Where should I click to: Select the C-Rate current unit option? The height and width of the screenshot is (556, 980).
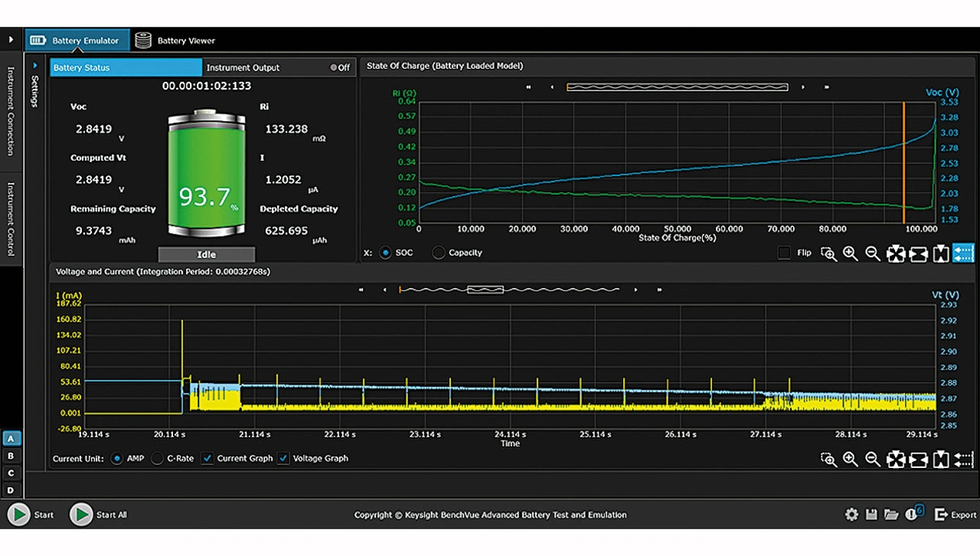(x=158, y=458)
